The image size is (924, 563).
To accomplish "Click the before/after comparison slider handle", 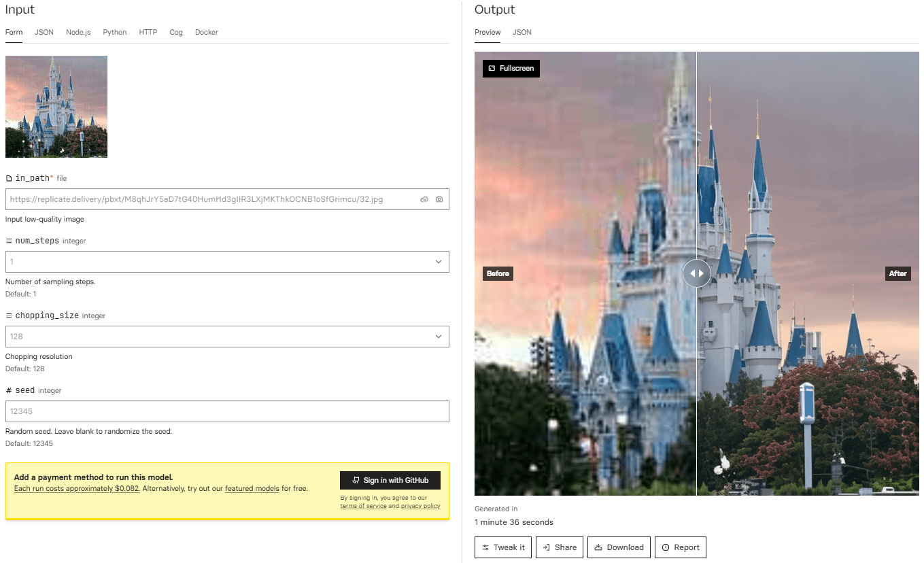I will (697, 273).
